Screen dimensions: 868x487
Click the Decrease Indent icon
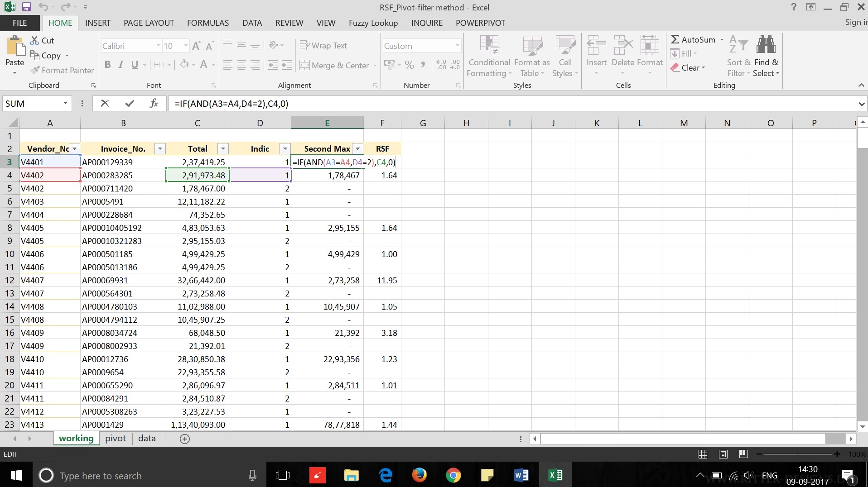click(273, 65)
